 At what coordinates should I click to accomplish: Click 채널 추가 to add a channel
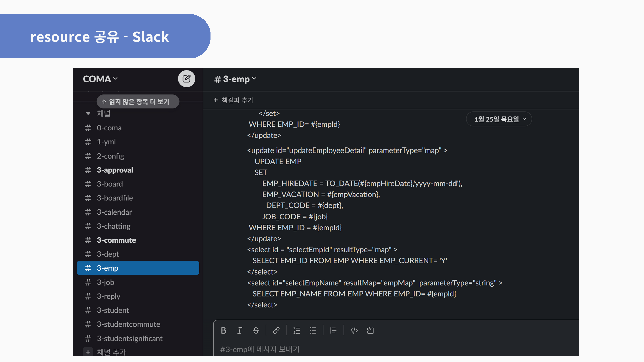112,352
